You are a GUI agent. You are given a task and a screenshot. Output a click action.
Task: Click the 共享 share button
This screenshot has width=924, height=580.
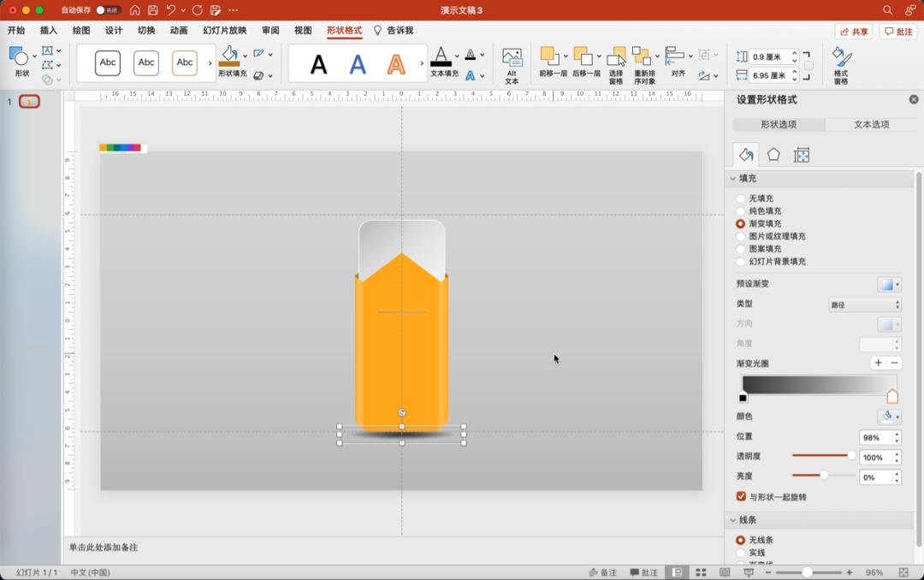[853, 31]
